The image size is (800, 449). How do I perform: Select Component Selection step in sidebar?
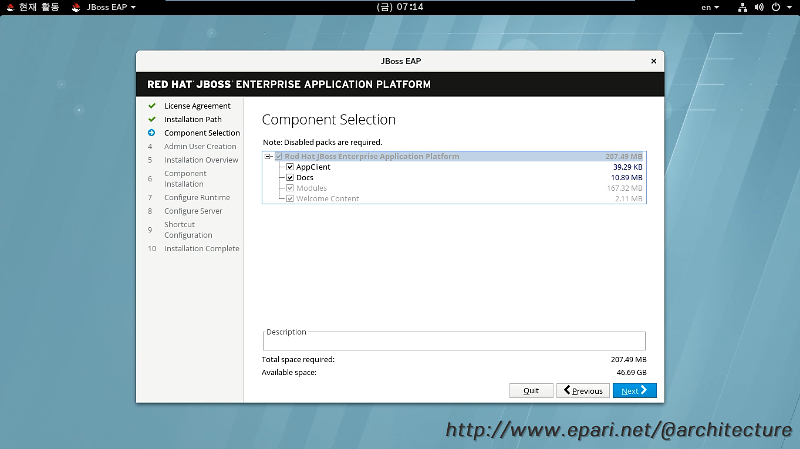point(202,133)
